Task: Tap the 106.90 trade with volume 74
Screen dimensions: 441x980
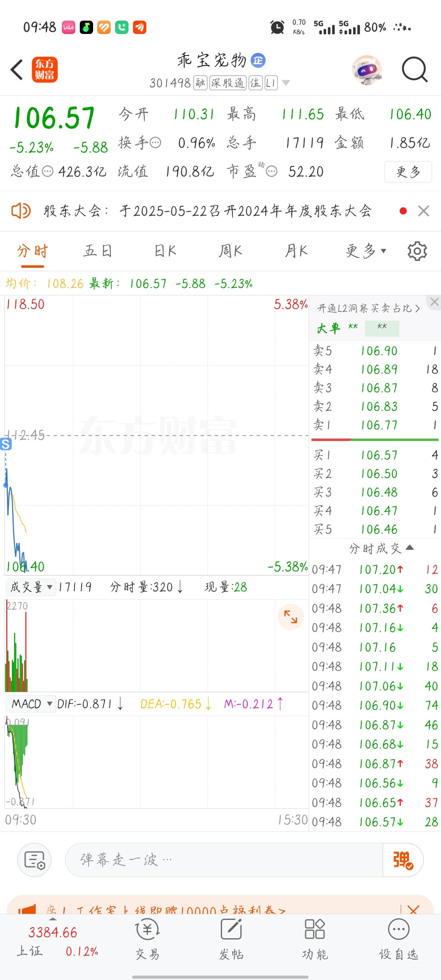Action: click(x=375, y=705)
